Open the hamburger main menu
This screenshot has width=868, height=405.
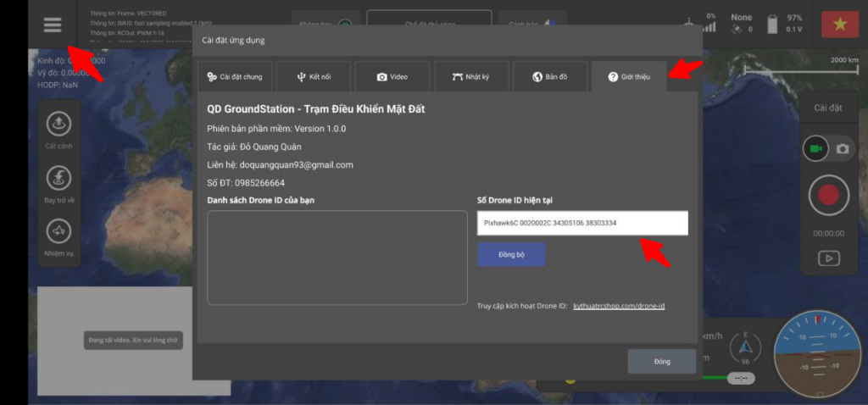coord(52,25)
